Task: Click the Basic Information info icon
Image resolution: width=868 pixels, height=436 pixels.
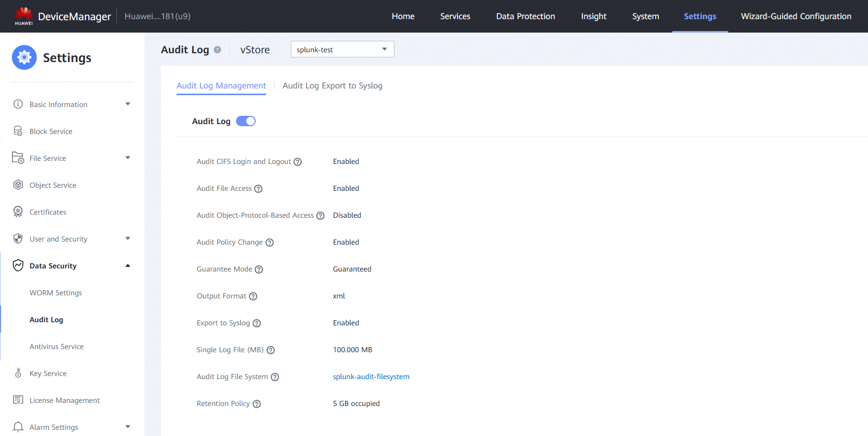Action: [x=18, y=104]
